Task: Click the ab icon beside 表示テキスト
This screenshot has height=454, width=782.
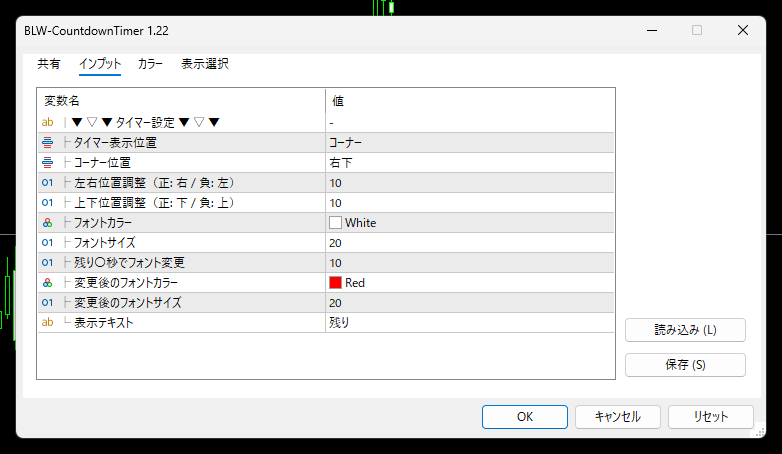Action: [x=47, y=322]
